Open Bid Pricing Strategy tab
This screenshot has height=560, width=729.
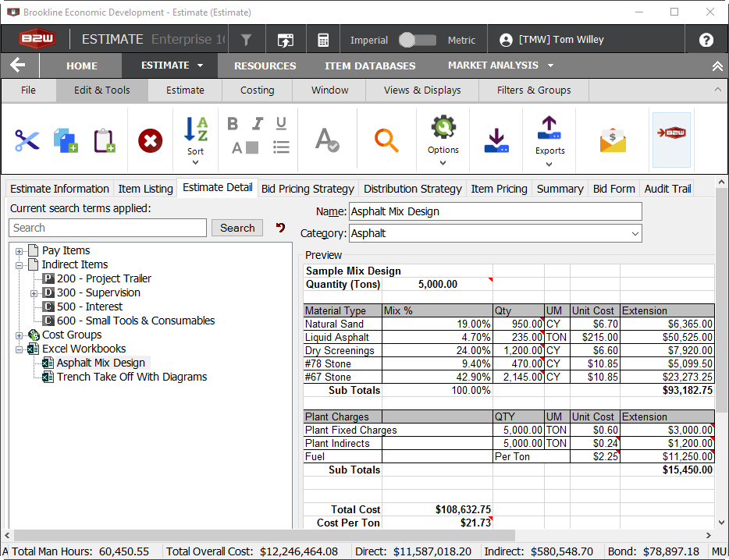(308, 189)
